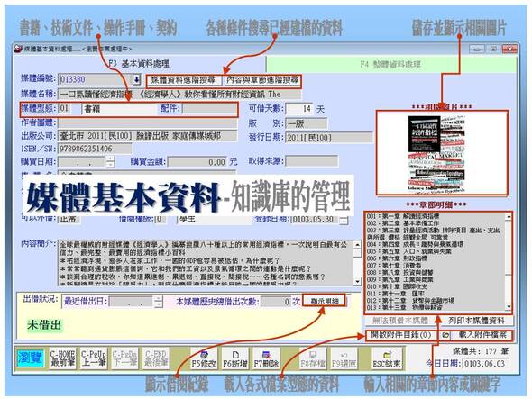This screenshot has height=399, width=532.
Task: Click the application icon in the title bar
Action: 18,50
